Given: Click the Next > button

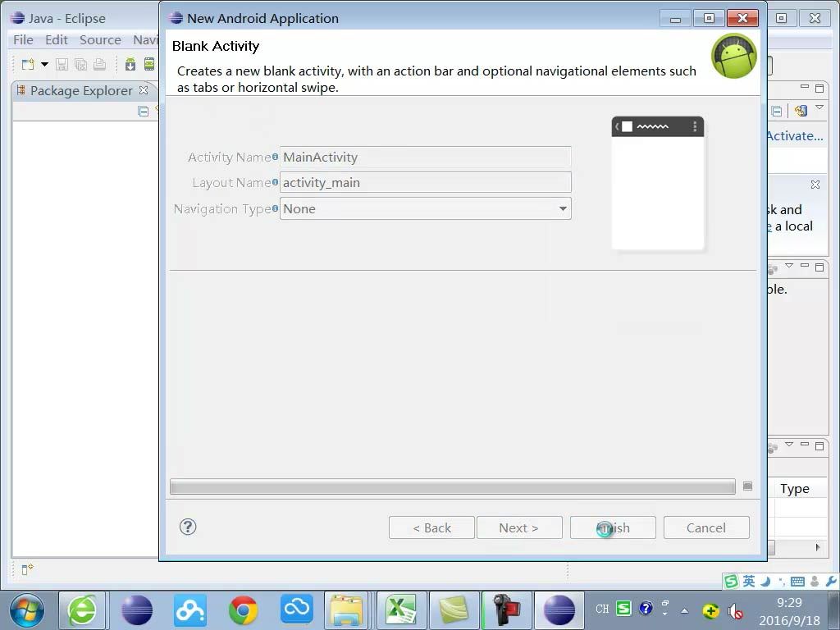Looking at the screenshot, I should pos(519,527).
